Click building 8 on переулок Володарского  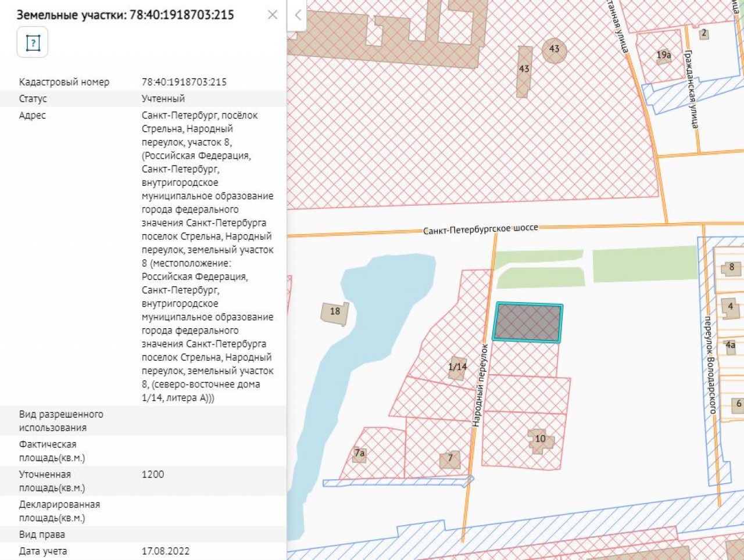[x=732, y=268]
